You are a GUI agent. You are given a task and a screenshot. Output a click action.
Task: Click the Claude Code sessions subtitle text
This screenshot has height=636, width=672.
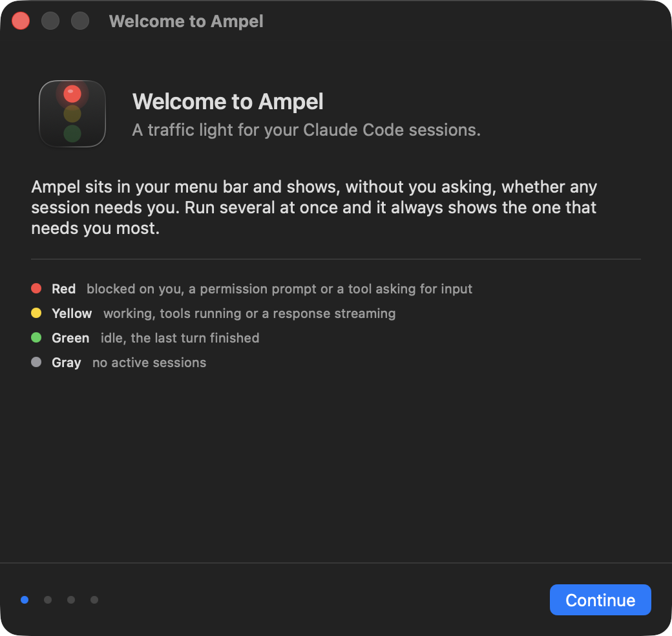pyautogui.click(x=306, y=130)
